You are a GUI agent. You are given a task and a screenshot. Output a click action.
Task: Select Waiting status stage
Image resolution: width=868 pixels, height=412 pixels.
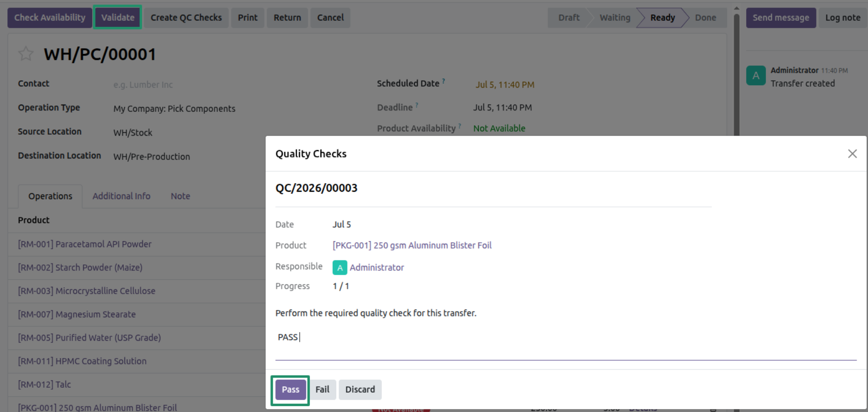[615, 18]
